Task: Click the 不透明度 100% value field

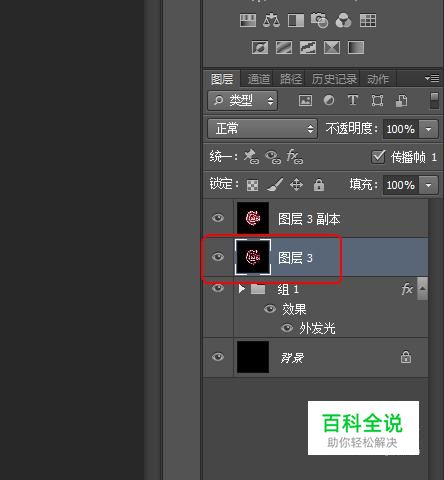Action: coord(401,129)
